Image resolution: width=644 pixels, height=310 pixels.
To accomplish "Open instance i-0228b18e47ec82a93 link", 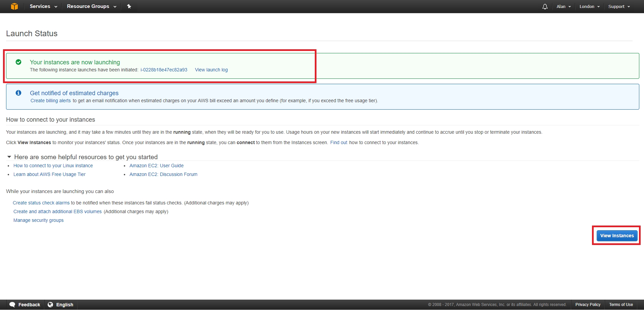I will click(x=164, y=70).
